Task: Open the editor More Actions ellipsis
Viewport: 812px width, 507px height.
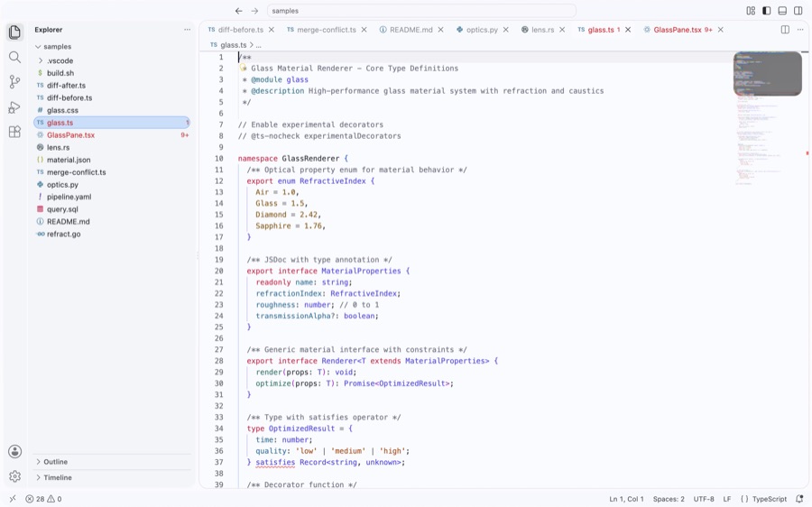Action: point(800,30)
